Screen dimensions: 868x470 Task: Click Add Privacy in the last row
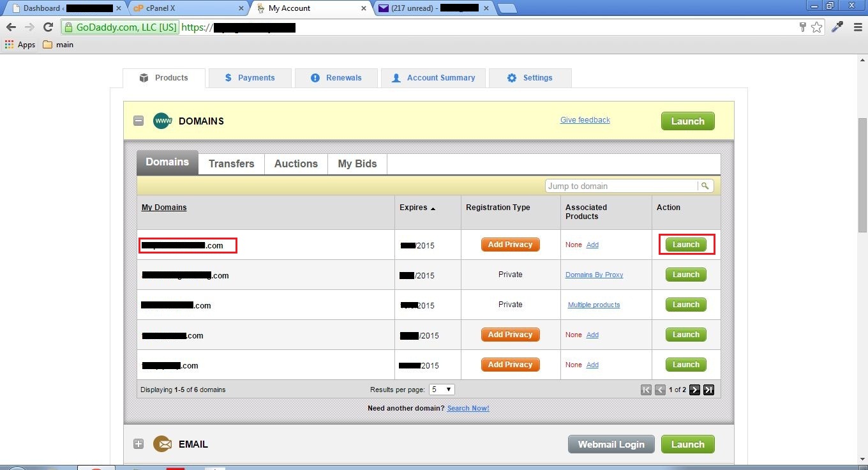tap(510, 365)
